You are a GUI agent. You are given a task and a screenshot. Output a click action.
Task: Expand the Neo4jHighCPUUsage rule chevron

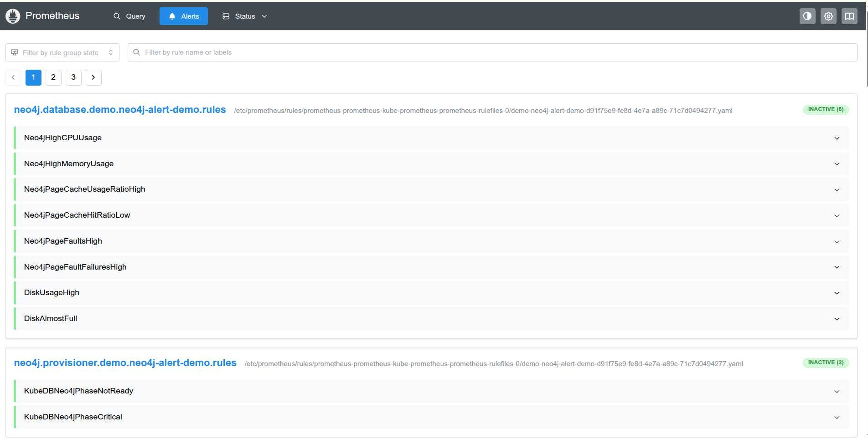tap(837, 138)
